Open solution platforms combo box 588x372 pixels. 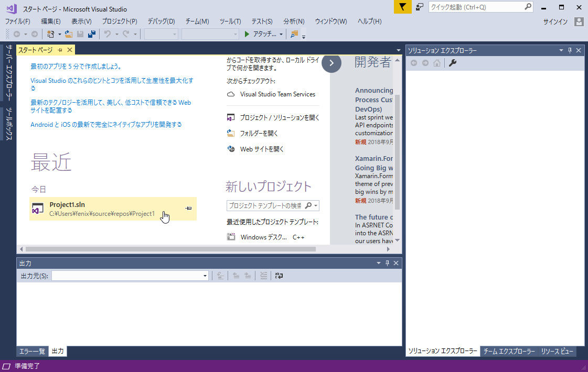[210, 34]
